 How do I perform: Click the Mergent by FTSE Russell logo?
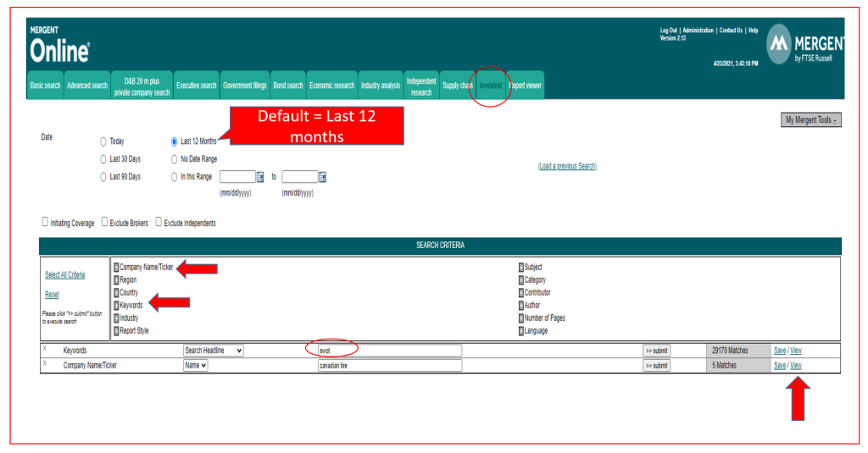805,44
